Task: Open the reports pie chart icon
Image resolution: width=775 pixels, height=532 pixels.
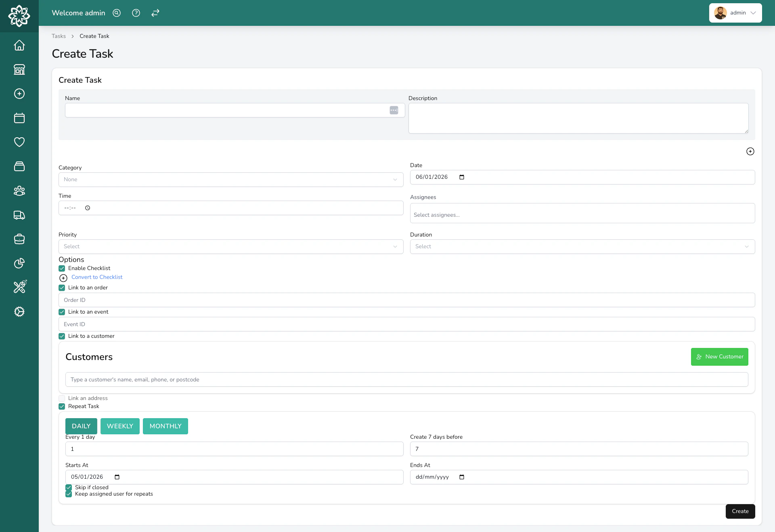Action: click(19, 264)
